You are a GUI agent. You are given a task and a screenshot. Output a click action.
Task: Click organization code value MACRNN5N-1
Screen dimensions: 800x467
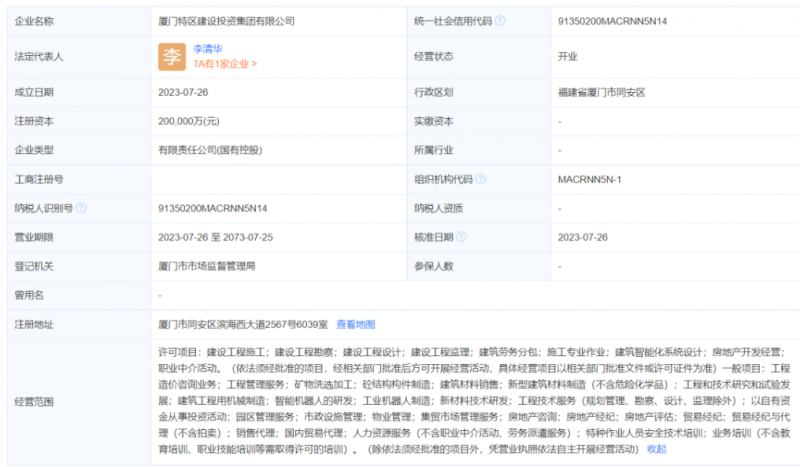coord(590,179)
